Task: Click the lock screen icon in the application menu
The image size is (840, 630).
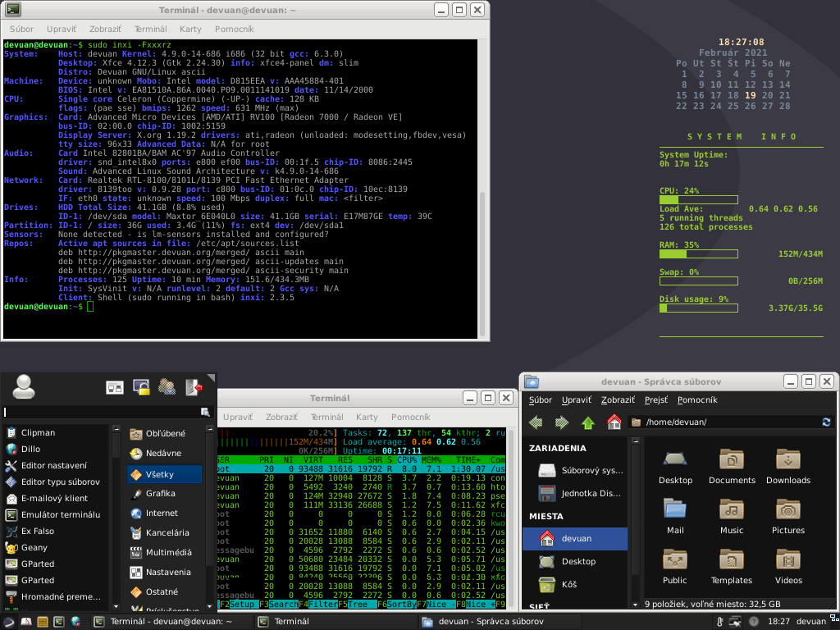Action: [141, 386]
